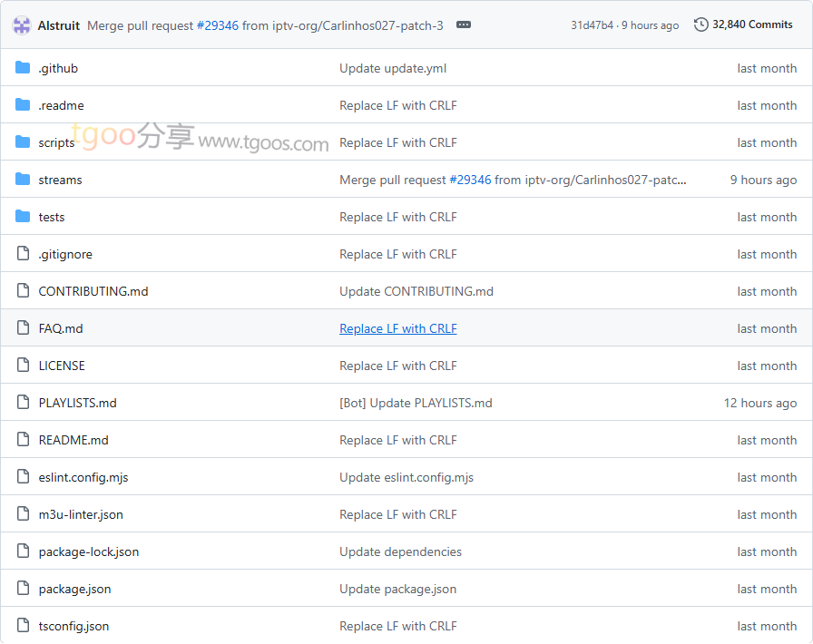Open the README.md file
The image size is (813, 644).
[x=73, y=440]
